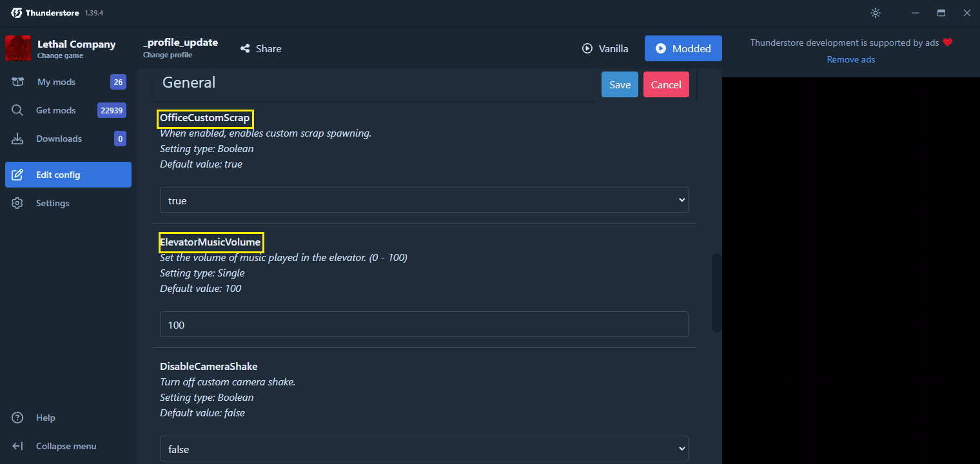Image resolution: width=980 pixels, height=464 pixels.
Task: Click the 'Thunderstore development is supported by ads' text
Action: pos(845,43)
